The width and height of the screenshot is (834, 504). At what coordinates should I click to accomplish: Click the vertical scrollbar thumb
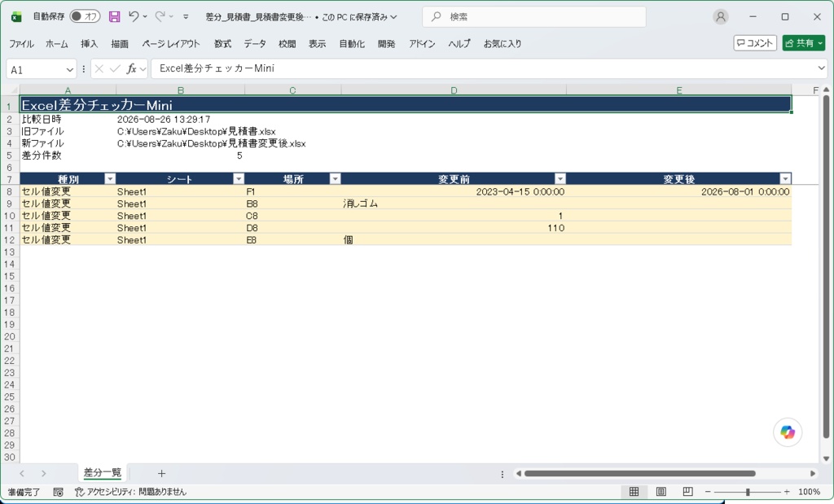(x=826, y=266)
